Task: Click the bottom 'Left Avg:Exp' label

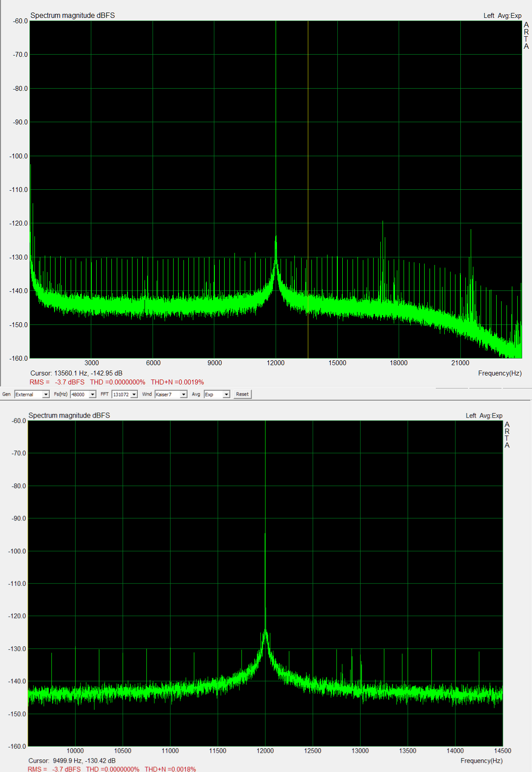Action: (x=484, y=416)
